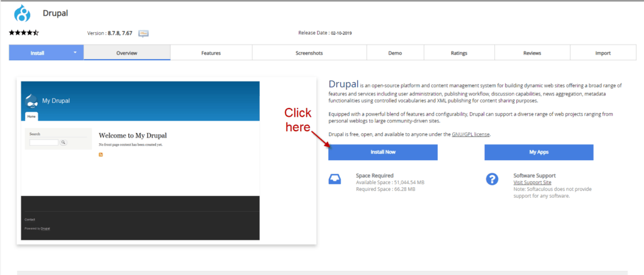The width and height of the screenshot is (644, 275).
Task: Open the Install tab
Action: pos(37,53)
